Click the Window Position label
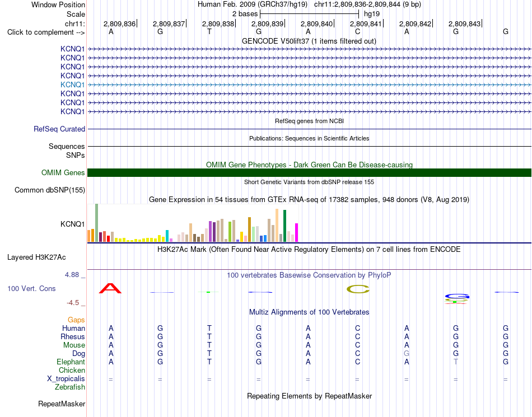The width and height of the screenshot is (532, 417). 58,4
